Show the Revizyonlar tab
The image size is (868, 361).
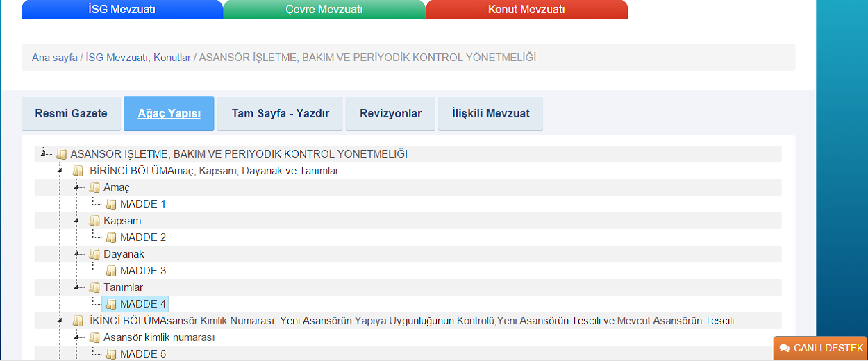pyautogui.click(x=391, y=114)
